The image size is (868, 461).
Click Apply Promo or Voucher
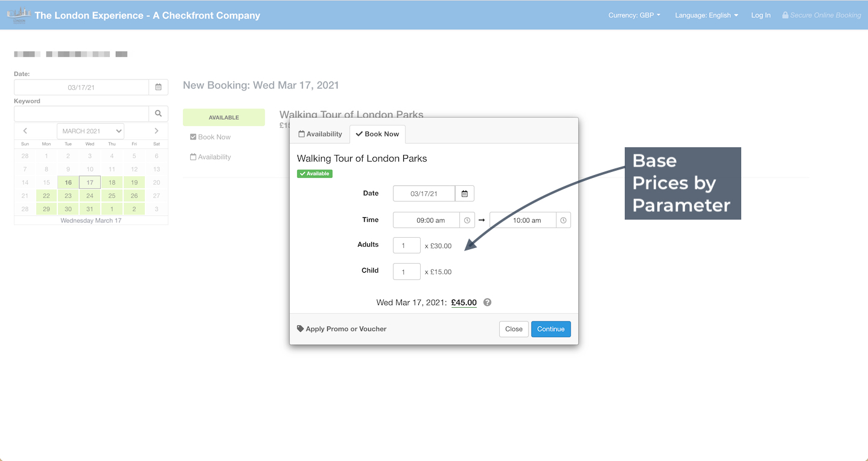[342, 329]
